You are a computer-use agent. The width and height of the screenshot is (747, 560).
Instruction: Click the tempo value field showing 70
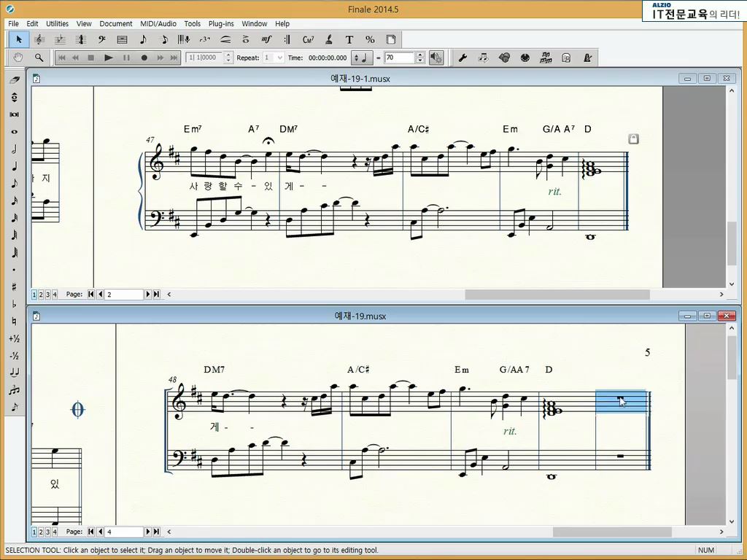pos(399,58)
